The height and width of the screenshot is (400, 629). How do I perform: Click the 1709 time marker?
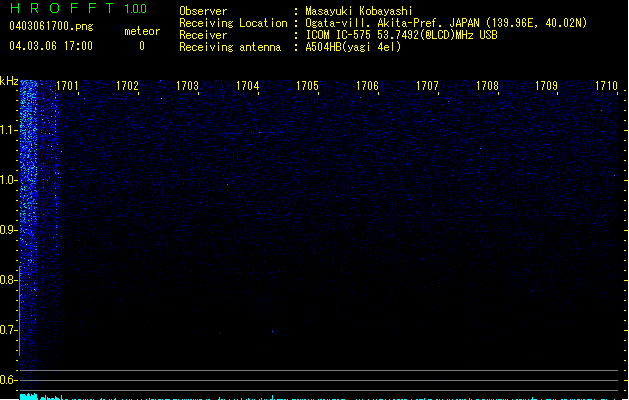[x=546, y=86]
